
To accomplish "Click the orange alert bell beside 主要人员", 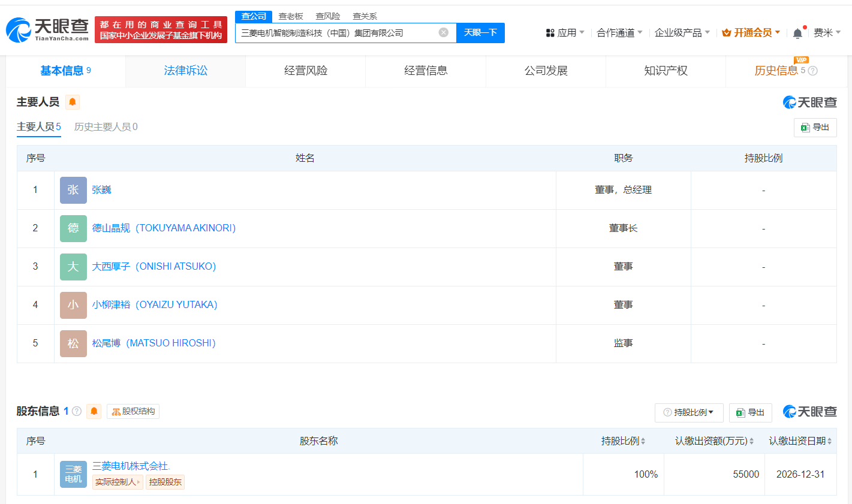I will pyautogui.click(x=73, y=102).
